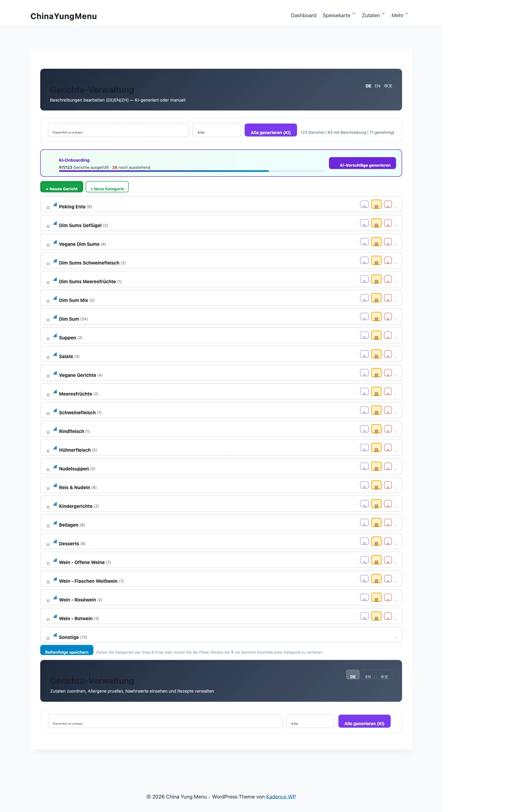Click Reihenfolge speichern button
516x812 pixels.
click(x=67, y=650)
